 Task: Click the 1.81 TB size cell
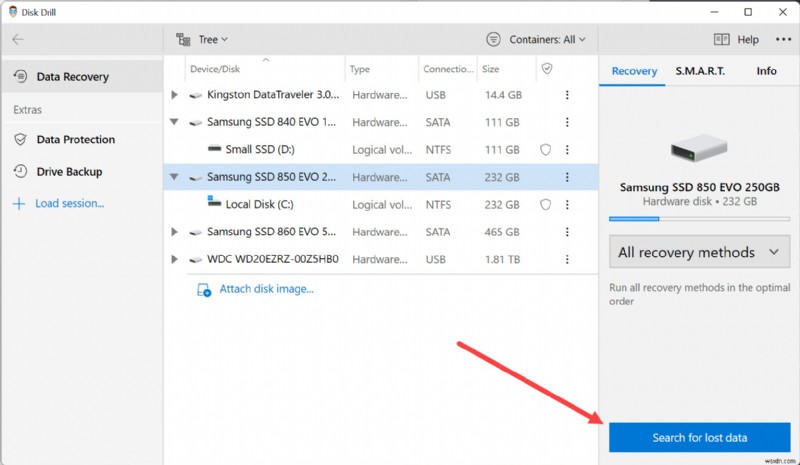pos(502,259)
